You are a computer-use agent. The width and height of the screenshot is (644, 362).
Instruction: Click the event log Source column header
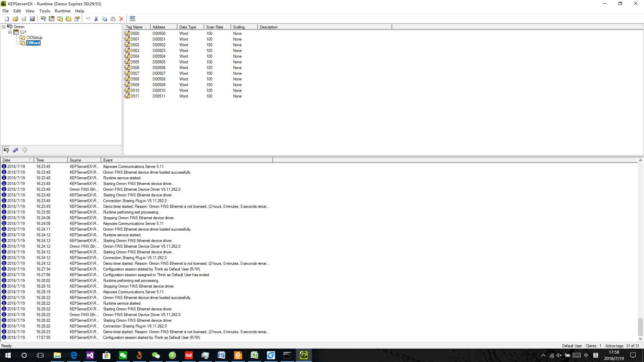84,160
